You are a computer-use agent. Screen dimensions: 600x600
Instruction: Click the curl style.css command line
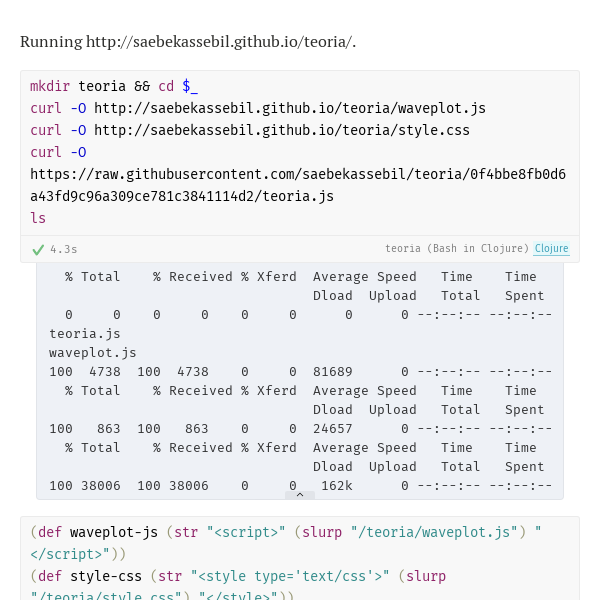pyautogui.click(x=250, y=130)
